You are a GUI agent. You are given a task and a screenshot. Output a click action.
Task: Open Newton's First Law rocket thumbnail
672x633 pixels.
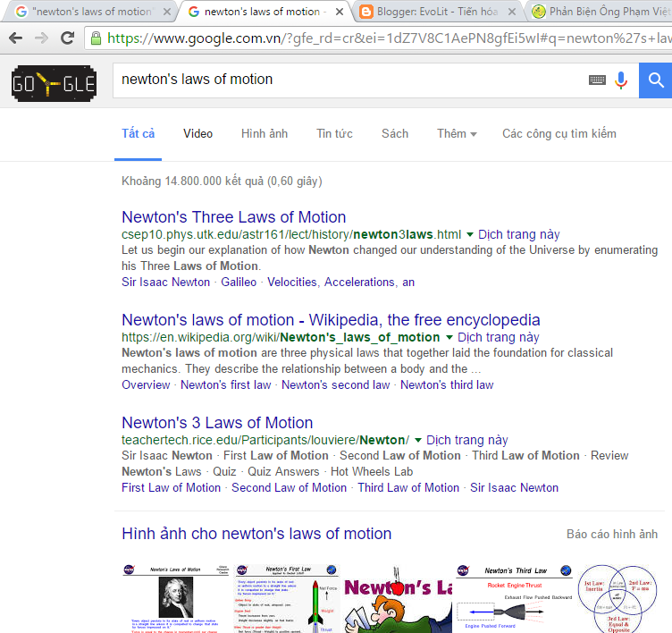click(x=287, y=599)
